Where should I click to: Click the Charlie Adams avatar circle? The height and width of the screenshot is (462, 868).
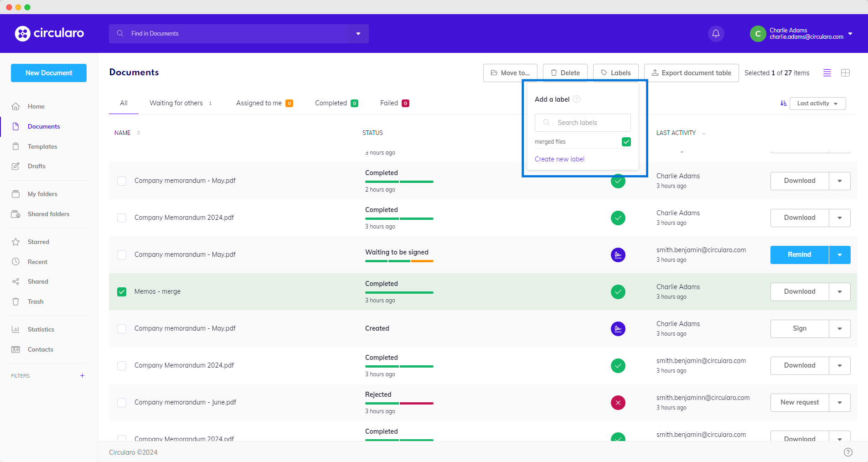(x=758, y=34)
